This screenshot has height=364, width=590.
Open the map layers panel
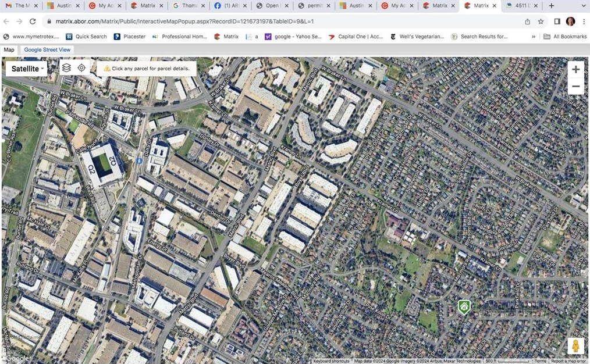point(66,68)
